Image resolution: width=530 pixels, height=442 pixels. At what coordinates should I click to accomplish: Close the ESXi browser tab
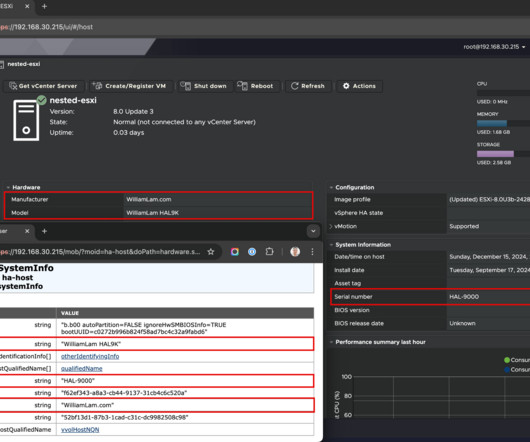pos(27,6)
